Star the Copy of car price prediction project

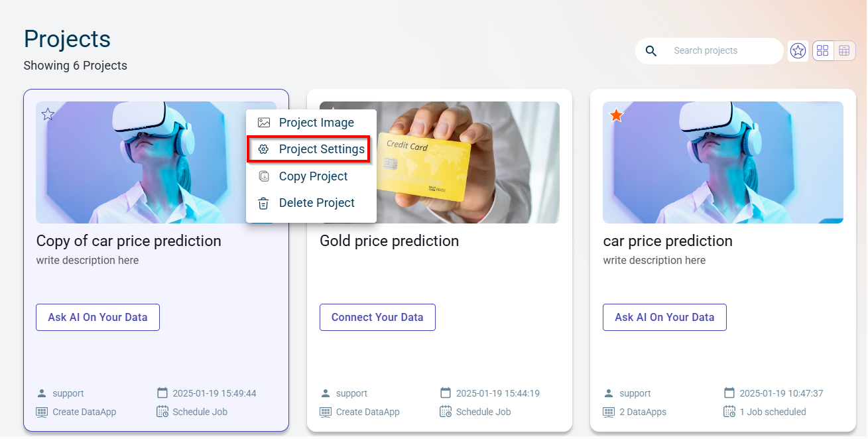[48, 115]
